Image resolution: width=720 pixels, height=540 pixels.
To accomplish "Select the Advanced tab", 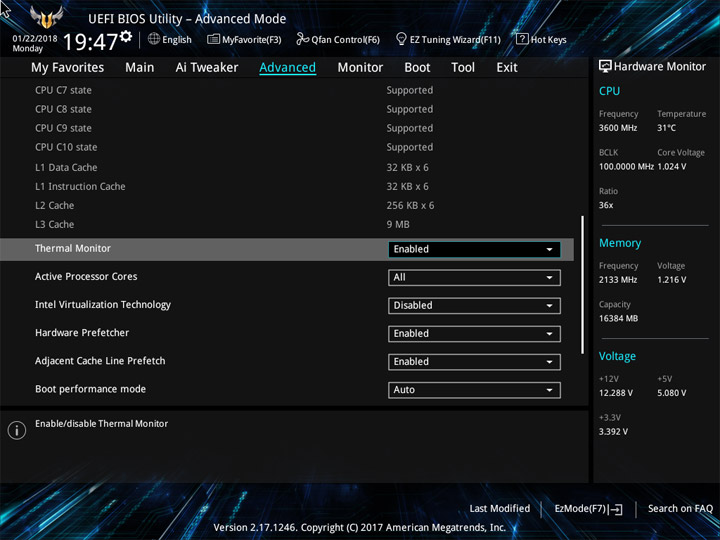I will tap(287, 68).
